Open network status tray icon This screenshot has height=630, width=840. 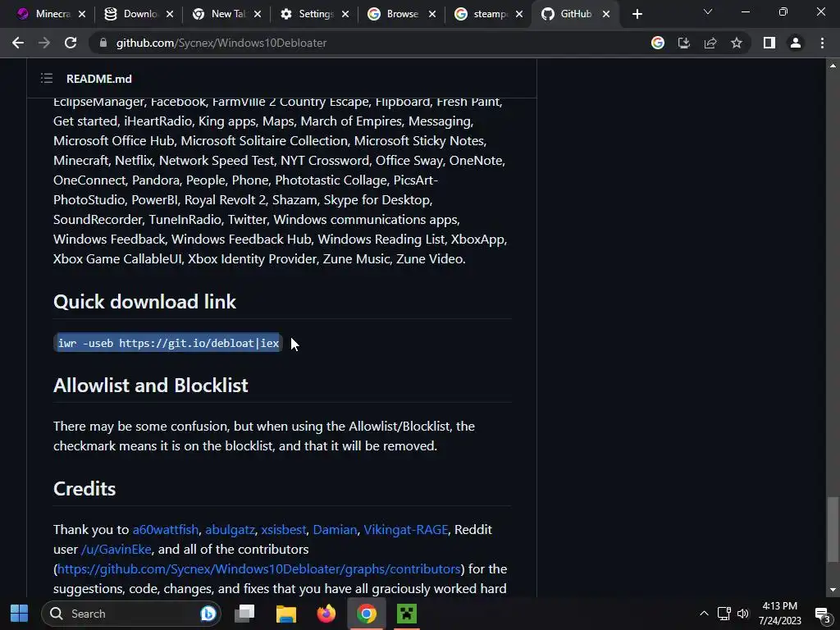tap(724, 614)
